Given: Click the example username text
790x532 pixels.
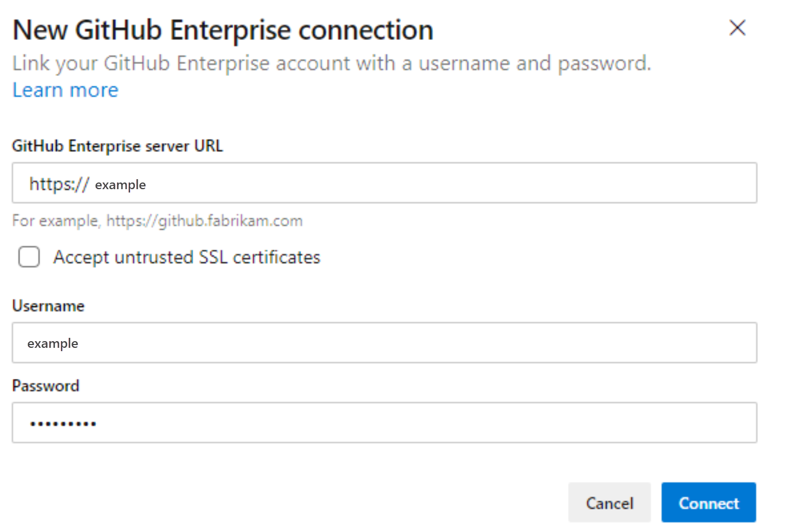Looking at the screenshot, I should pos(53,343).
